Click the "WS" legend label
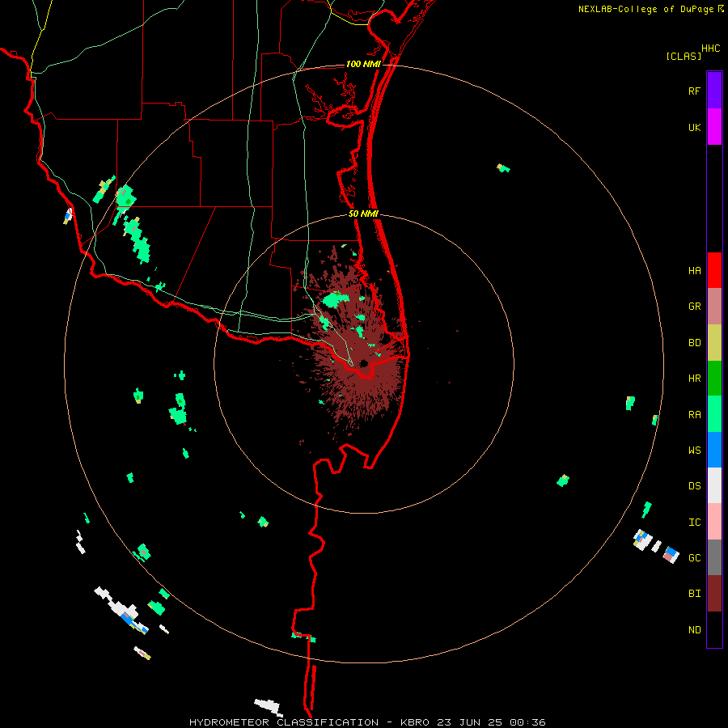 pyautogui.click(x=694, y=451)
